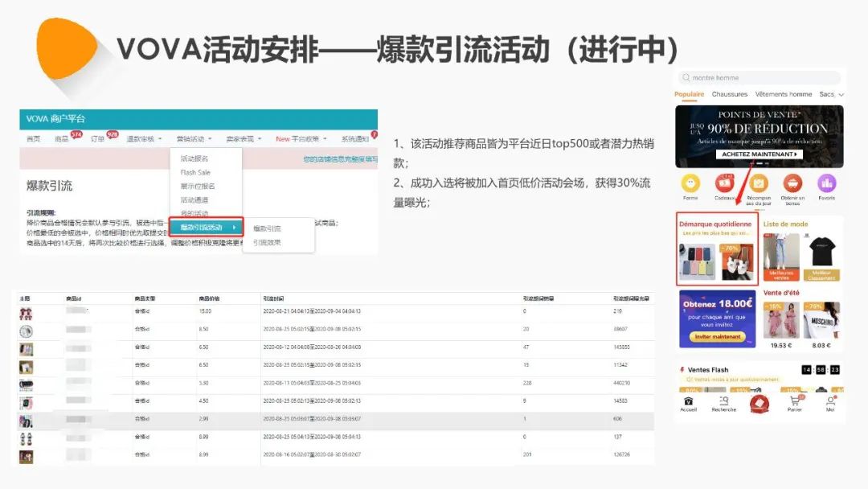Click product image in the 2.99 row
Image resolution: width=868 pixels, height=489 pixels.
pos(26,421)
